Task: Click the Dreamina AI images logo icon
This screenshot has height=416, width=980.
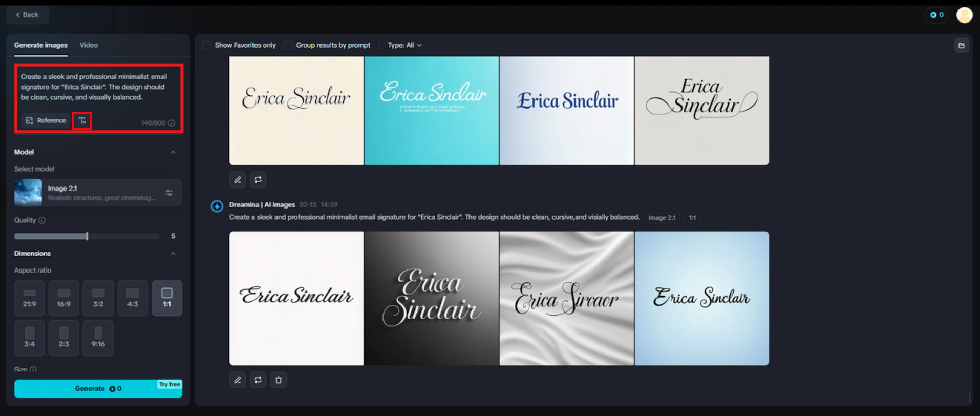Action: [x=217, y=206]
